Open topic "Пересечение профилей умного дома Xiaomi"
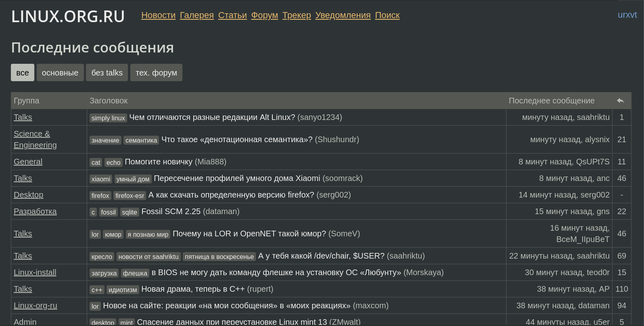This screenshot has height=326, width=644. click(237, 178)
